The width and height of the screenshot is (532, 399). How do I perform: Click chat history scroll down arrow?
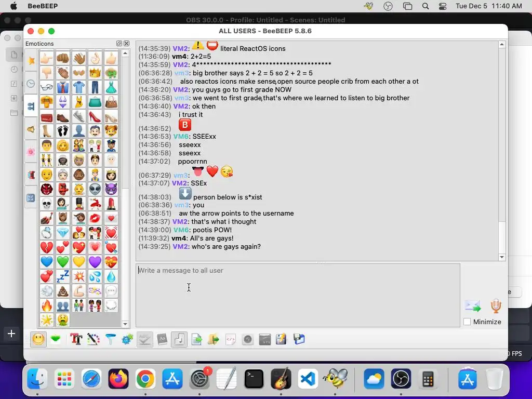[502, 257]
